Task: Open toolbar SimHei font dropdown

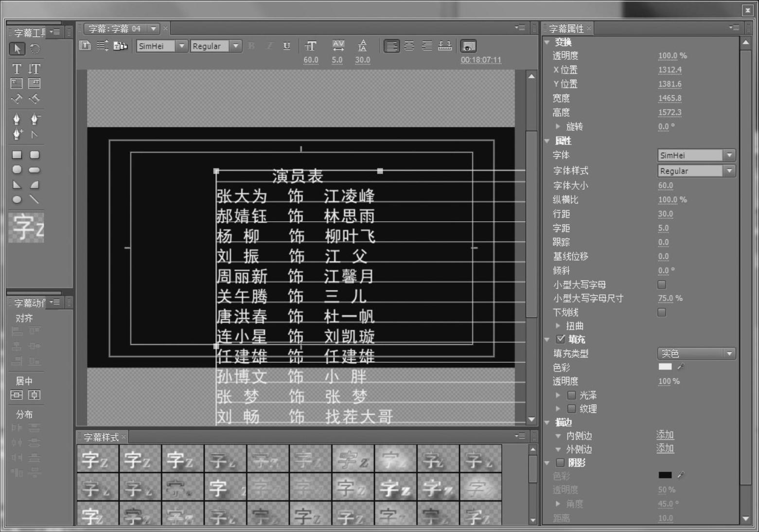Action: click(181, 46)
